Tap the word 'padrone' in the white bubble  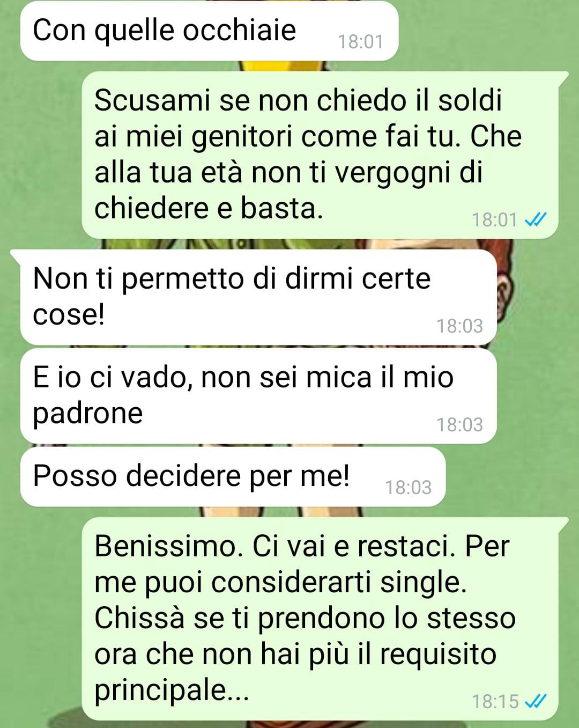click(x=88, y=414)
